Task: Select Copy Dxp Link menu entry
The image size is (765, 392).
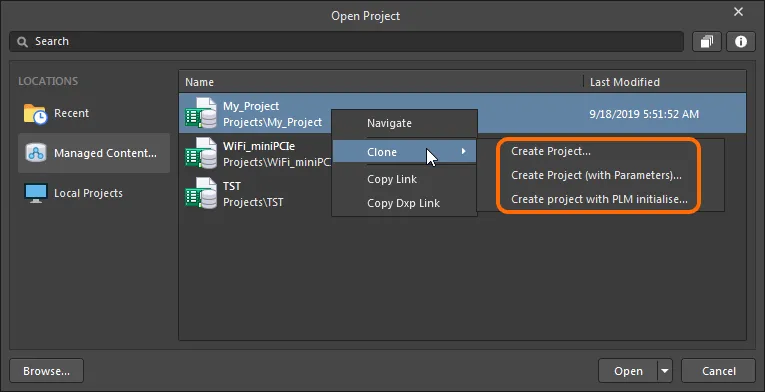Action: tap(404, 203)
